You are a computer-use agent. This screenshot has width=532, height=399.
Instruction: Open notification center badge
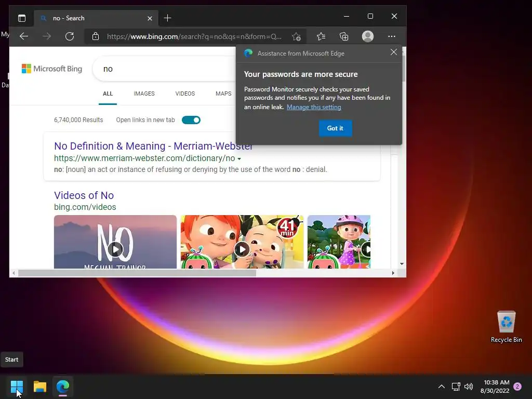(x=517, y=387)
